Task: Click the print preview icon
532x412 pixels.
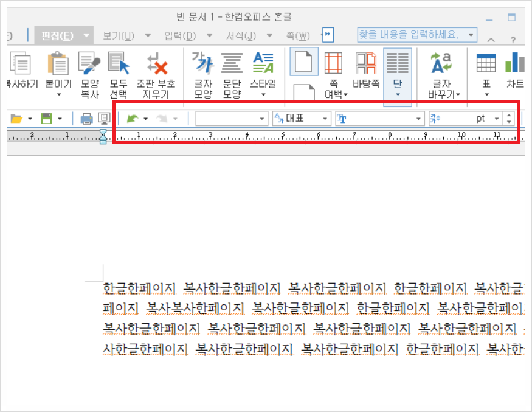Action: (x=104, y=119)
